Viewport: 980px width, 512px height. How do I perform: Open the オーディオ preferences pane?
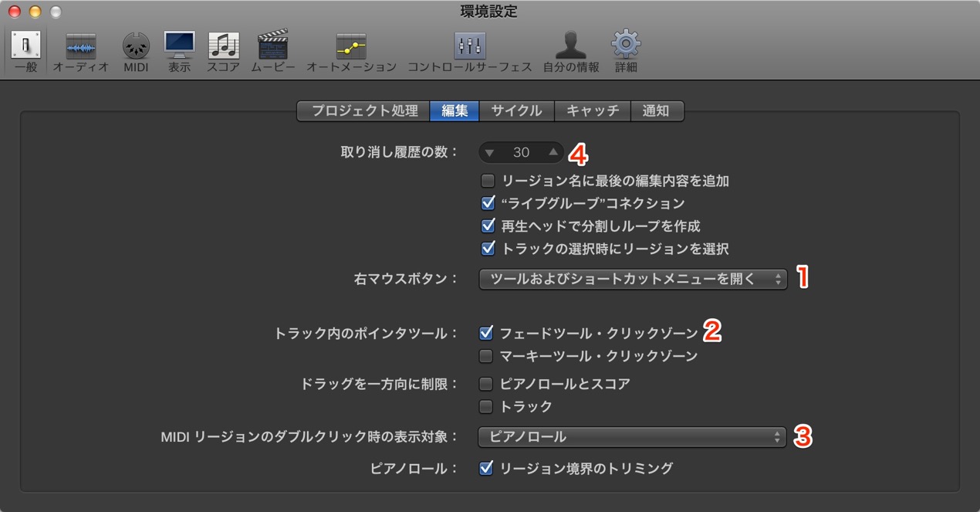coord(80,52)
